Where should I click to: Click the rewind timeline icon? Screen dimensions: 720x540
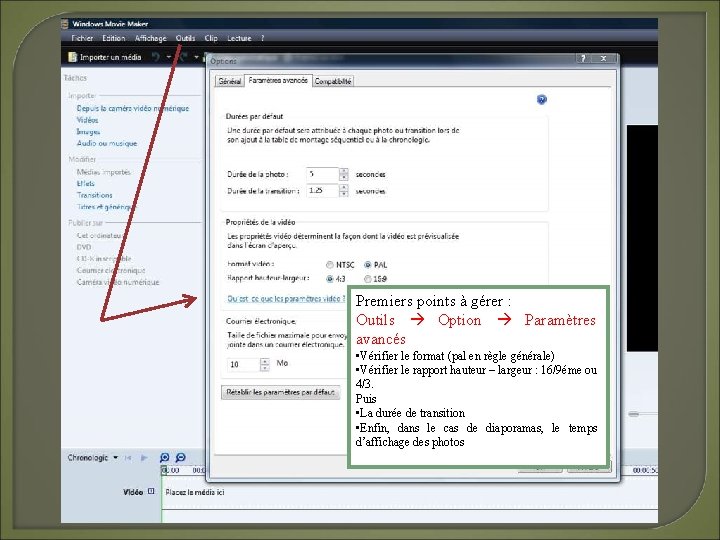(x=129, y=458)
